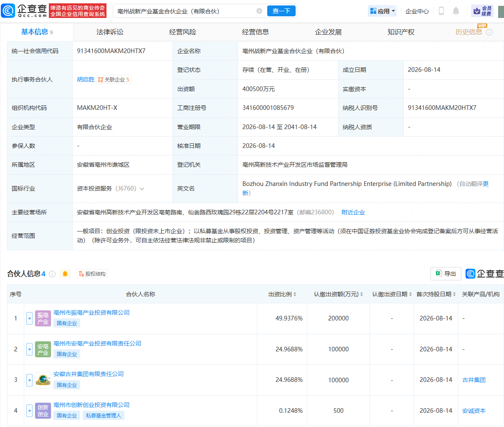
Task: Click the 国有企业 tag under 亳州市振亳产业投资有限公司
Action: (x=67, y=323)
